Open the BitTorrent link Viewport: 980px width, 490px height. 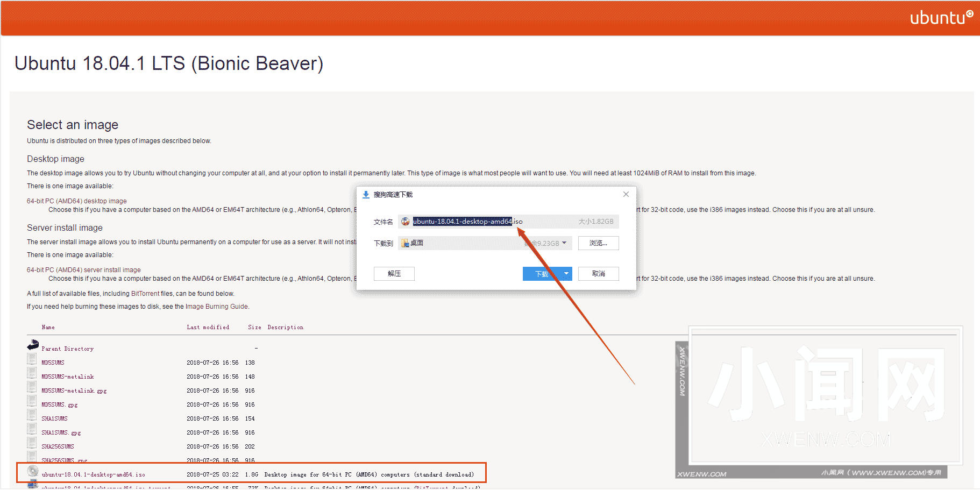[x=145, y=294]
